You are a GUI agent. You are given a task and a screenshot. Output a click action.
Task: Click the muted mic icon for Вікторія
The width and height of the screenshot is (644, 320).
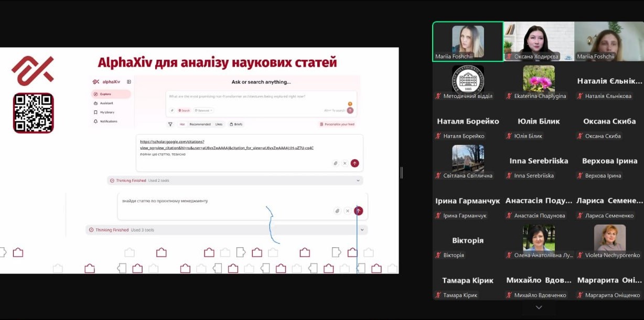click(438, 256)
